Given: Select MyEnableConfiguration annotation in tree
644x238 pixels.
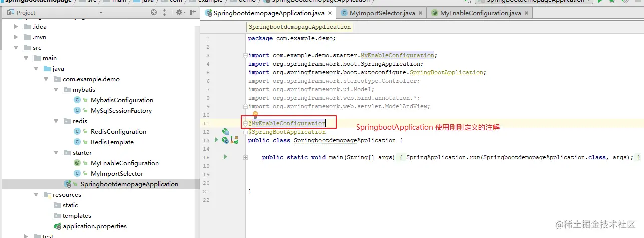Looking at the screenshot, I should pyautogui.click(x=125, y=163).
